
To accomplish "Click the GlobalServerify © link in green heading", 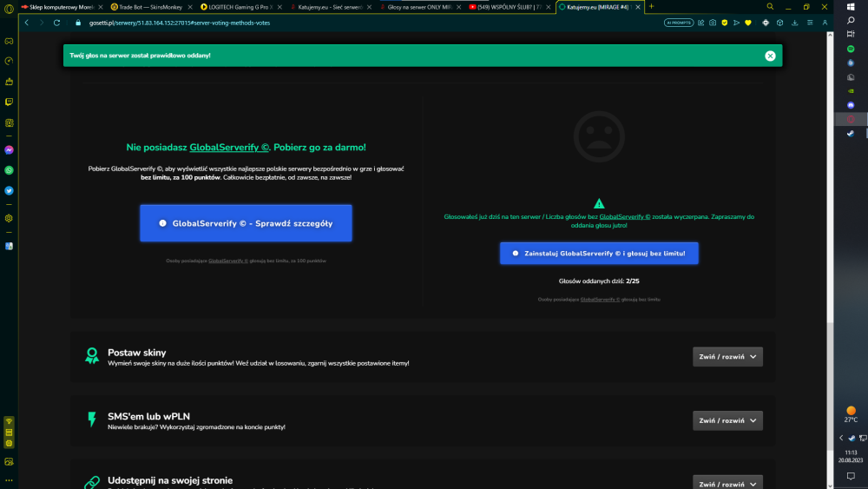I will [x=229, y=148].
